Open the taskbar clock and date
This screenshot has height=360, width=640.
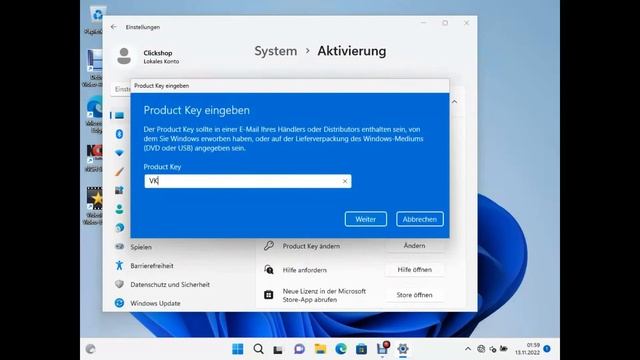coord(527,349)
